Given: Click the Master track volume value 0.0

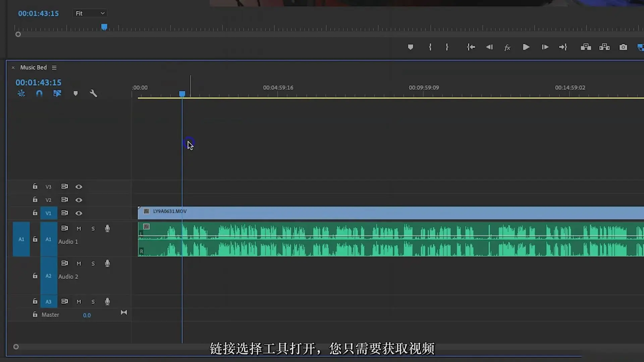Looking at the screenshot, I should [87, 315].
